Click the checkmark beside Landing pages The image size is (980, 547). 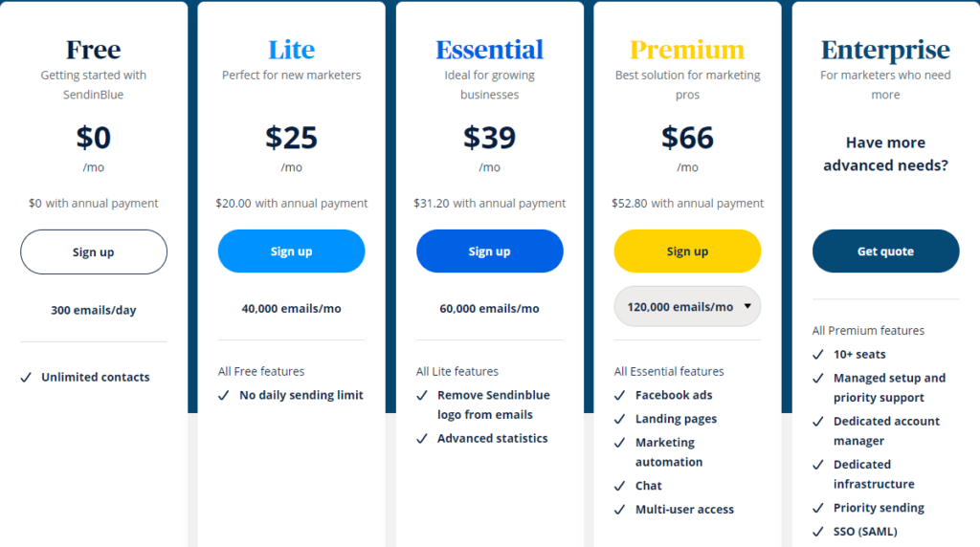pyautogui.click(x=620, y=419)
